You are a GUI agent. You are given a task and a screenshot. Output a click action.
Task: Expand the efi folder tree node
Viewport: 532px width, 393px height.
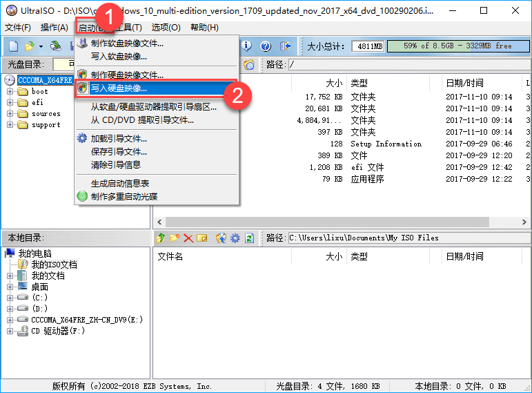(10, 103)
